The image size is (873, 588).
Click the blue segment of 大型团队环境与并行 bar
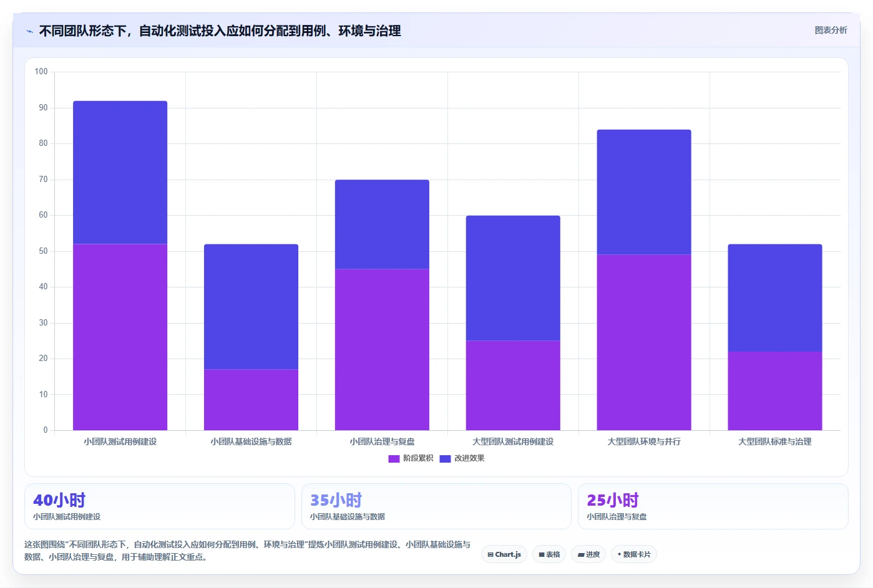click(x=644, y=192)
